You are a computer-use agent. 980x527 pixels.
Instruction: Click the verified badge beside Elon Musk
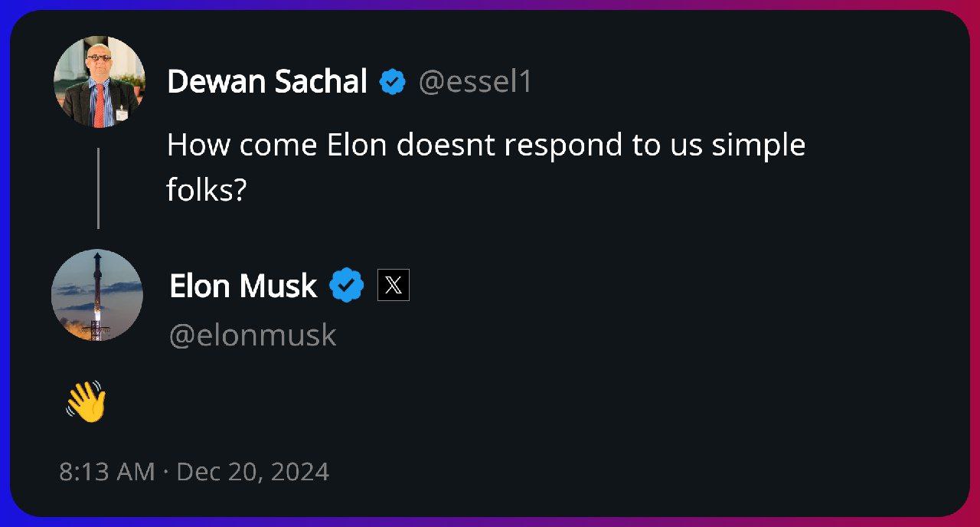(x=347, y=286)
